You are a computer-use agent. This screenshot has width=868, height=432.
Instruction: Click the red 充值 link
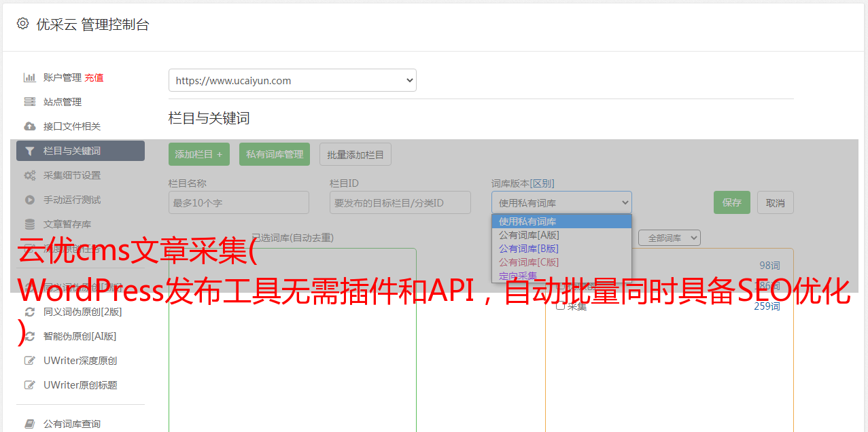[94, 77]
